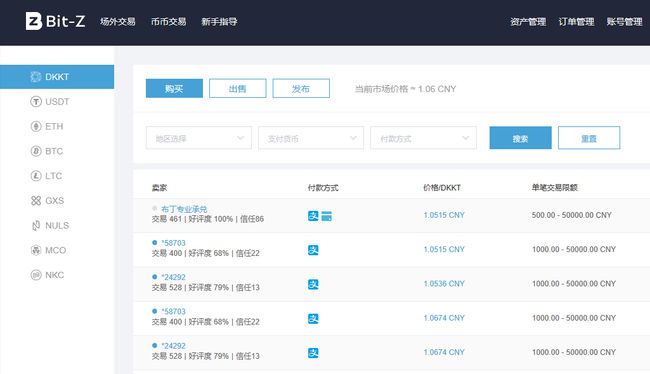Click the 卖家 column header
The image size is (650, 374).
coord(159,188)
